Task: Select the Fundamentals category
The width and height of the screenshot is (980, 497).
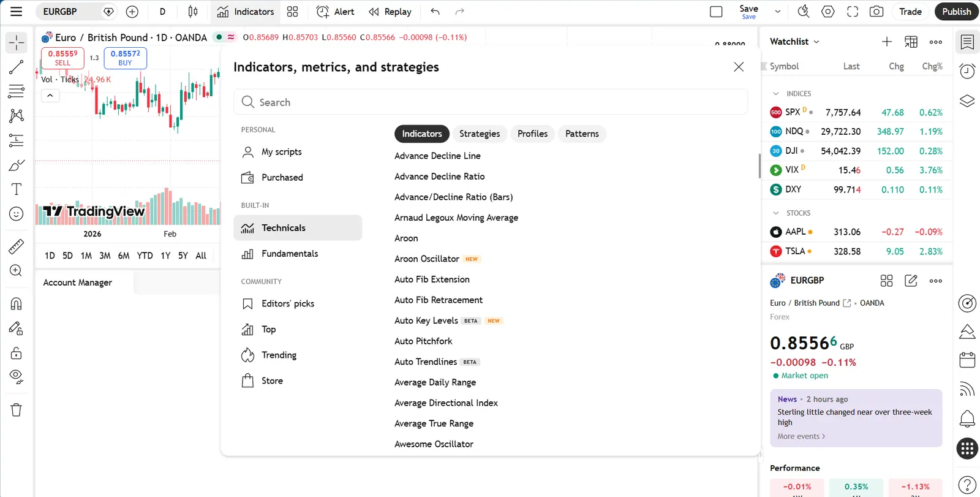Action: point(298,254)
